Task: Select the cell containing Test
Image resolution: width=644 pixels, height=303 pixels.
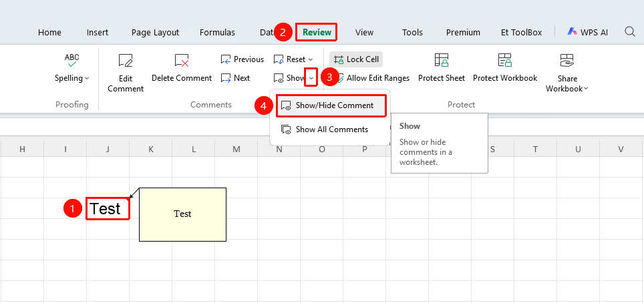Action: (x=108, y=209)
